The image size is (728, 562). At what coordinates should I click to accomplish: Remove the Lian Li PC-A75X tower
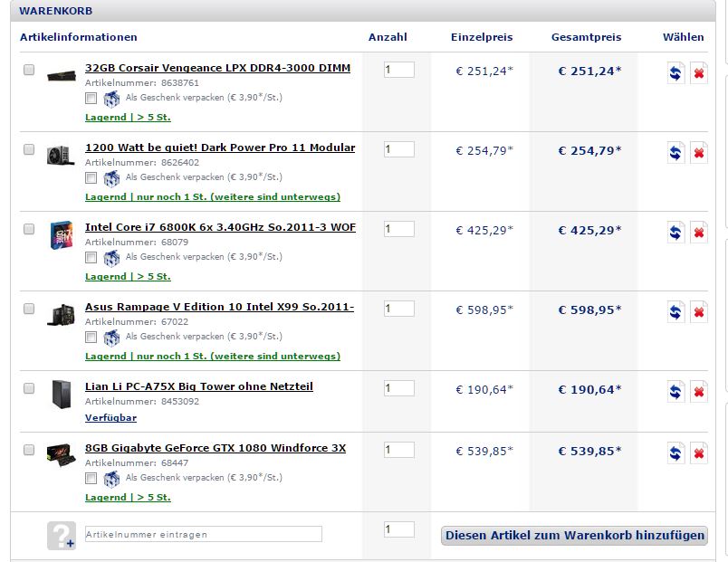click(699, 392)
